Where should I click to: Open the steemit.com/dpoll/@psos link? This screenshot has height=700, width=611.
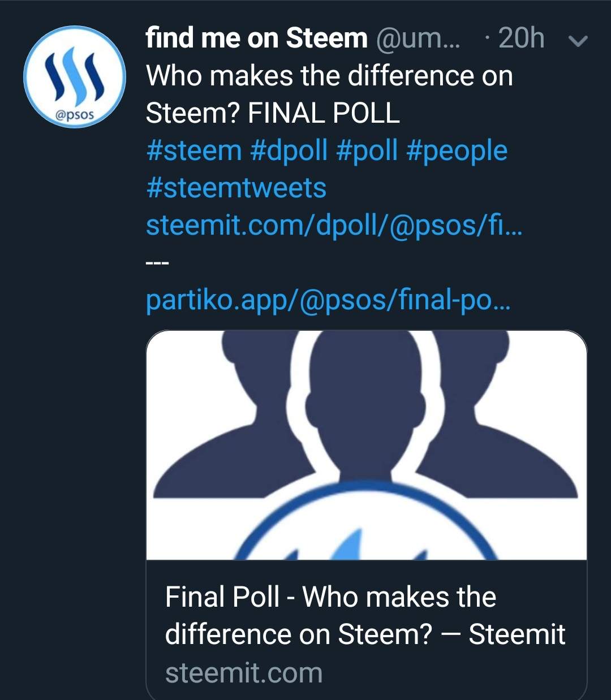(334, 226)
